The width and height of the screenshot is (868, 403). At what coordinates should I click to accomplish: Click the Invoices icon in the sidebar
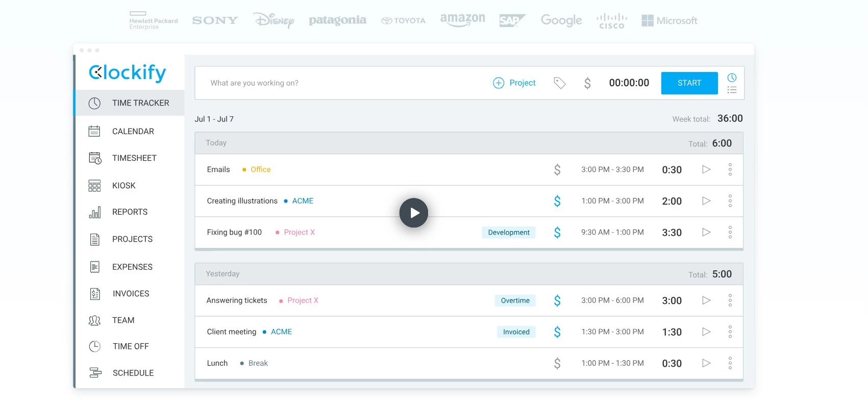(x=95, y=294)
